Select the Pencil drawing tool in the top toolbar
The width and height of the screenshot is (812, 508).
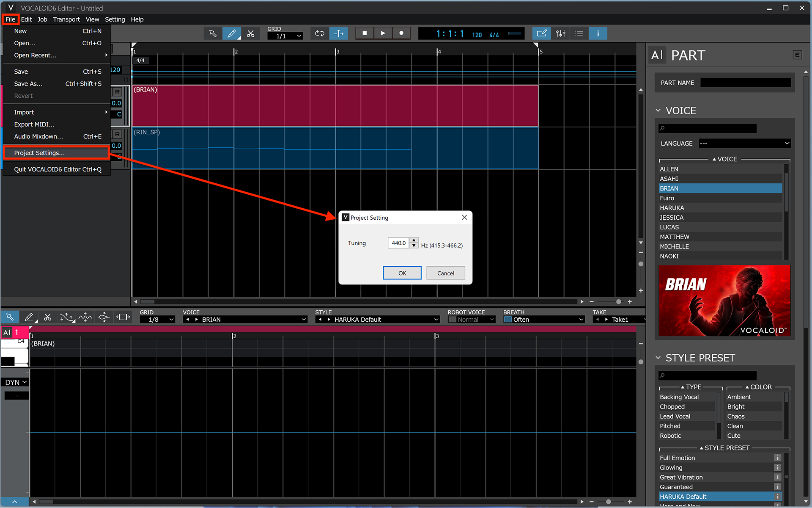[232, 33]
